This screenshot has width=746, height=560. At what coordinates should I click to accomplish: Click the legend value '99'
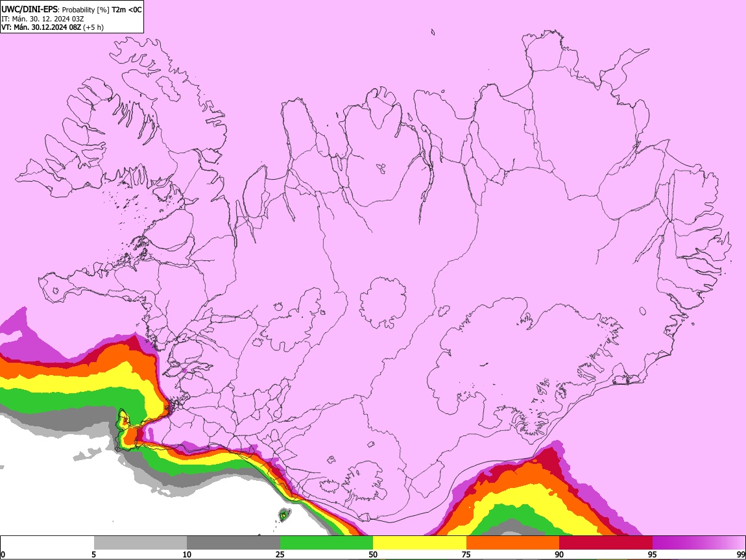click(x=741, y=555)
